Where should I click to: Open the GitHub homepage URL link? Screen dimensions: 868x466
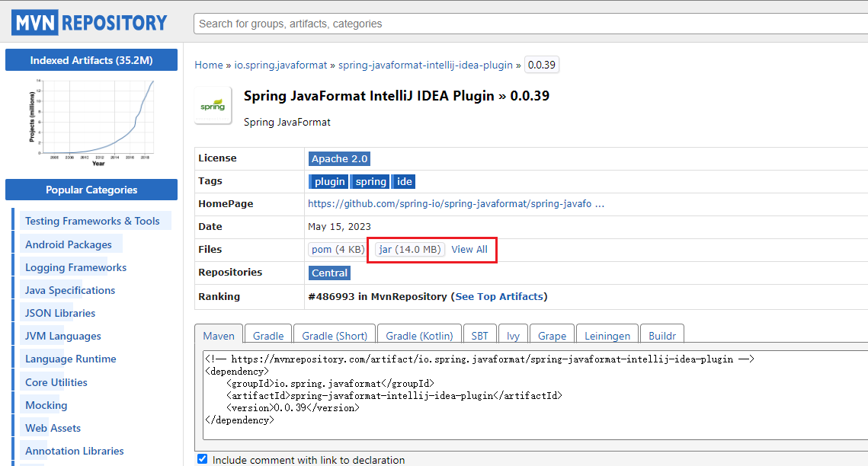point(456,203)
